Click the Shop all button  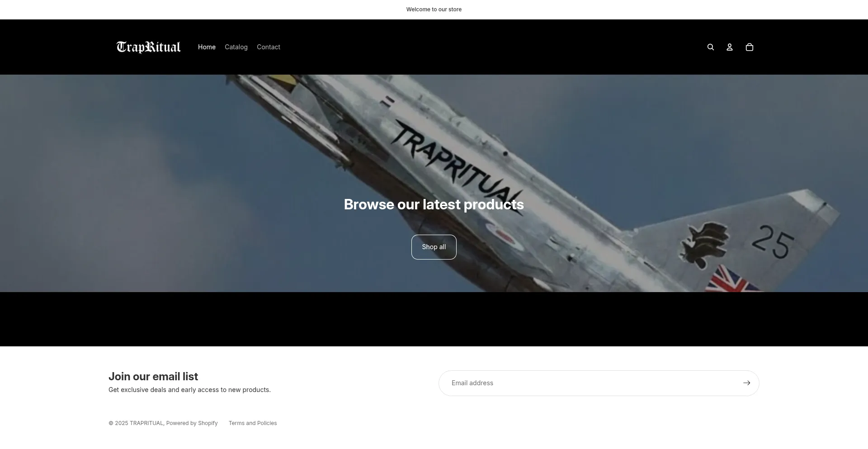tap(434, 247)
